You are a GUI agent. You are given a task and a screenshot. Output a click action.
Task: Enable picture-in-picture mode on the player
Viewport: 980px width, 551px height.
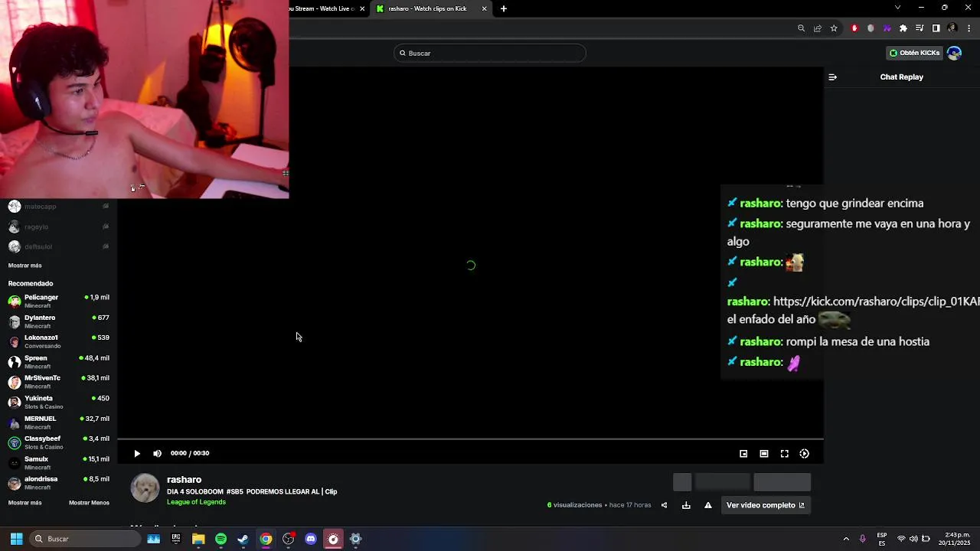tap(743, 454)
